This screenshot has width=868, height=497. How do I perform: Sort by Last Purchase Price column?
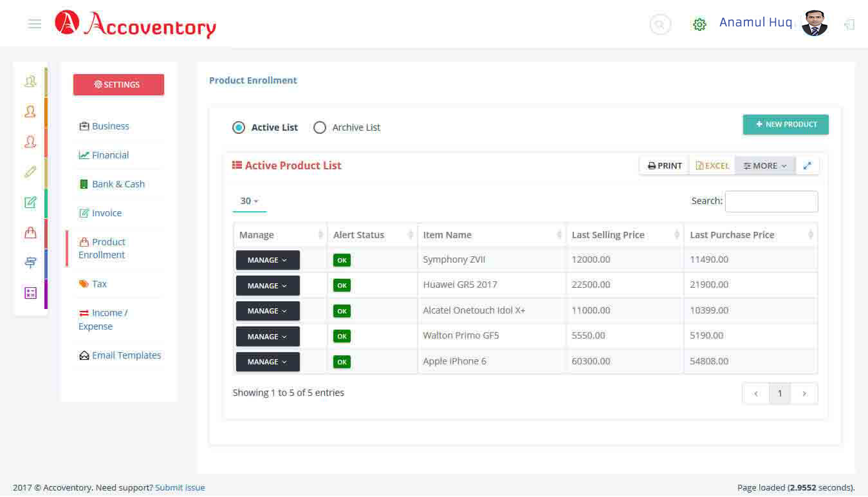pos(751,235)
